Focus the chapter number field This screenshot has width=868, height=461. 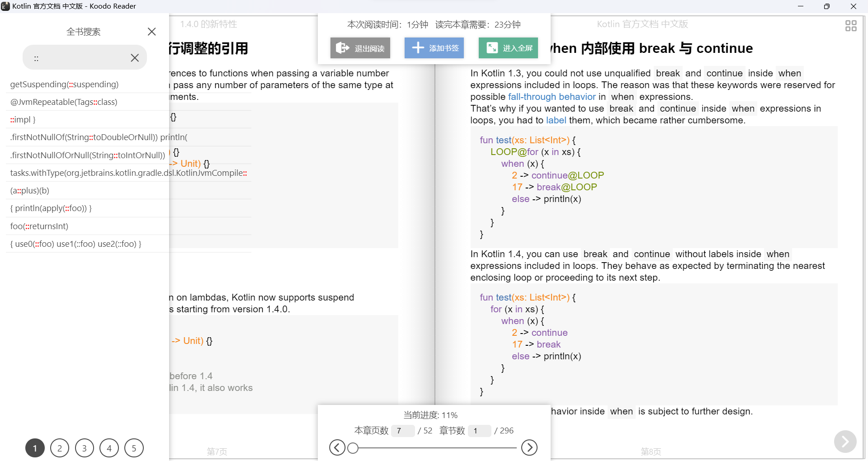479,431
